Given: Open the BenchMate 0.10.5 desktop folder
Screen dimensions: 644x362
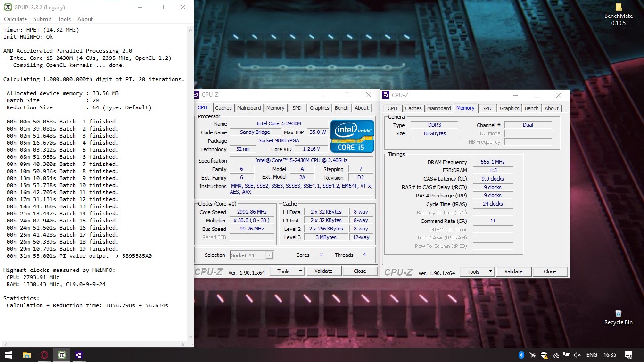Looking at the screenshot, I should click(619, 14).
